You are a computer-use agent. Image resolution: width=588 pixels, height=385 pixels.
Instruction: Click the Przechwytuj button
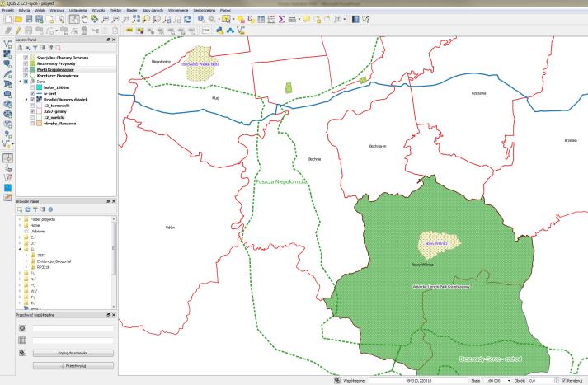(x=73, y=365)
